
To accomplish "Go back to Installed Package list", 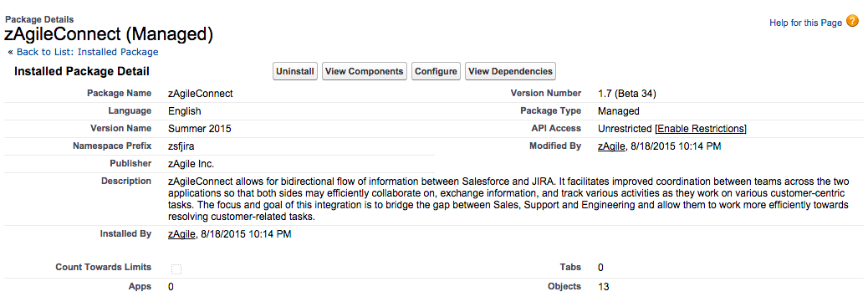I will point(88,52).
